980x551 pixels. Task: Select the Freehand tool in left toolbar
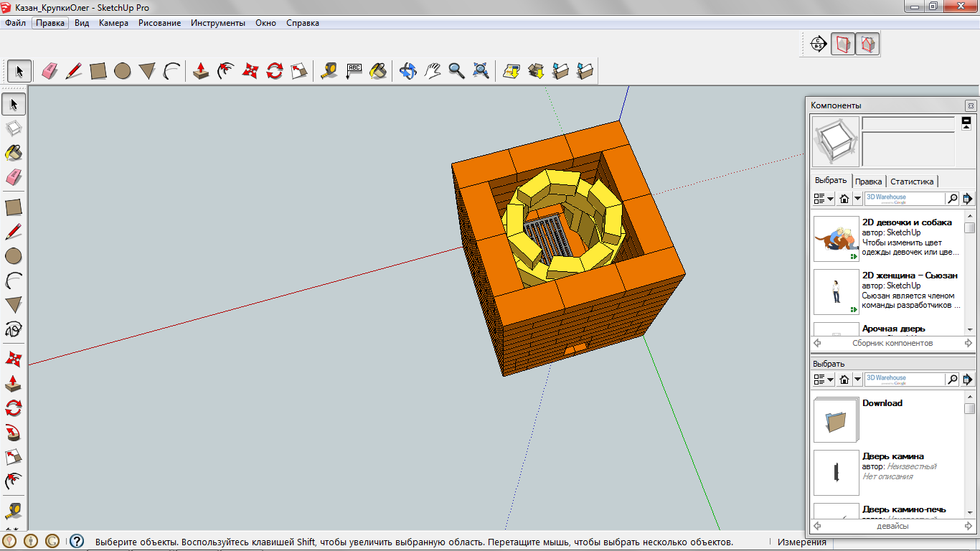coord(14,329)
